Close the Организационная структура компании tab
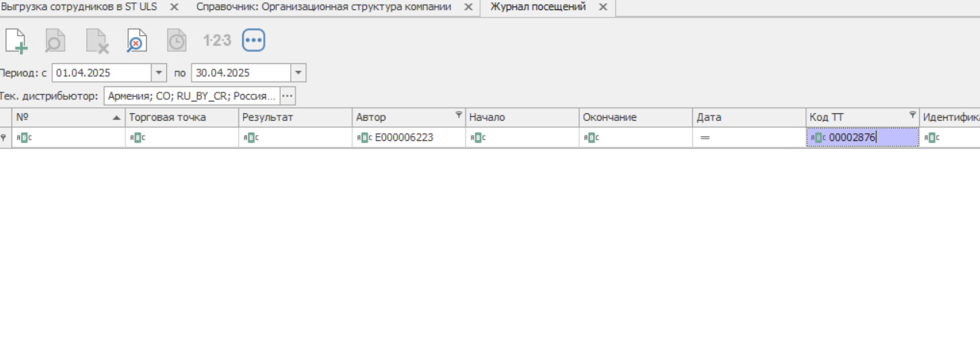Image resolution: width=980 pixels, height=341 pixels. 468,7
